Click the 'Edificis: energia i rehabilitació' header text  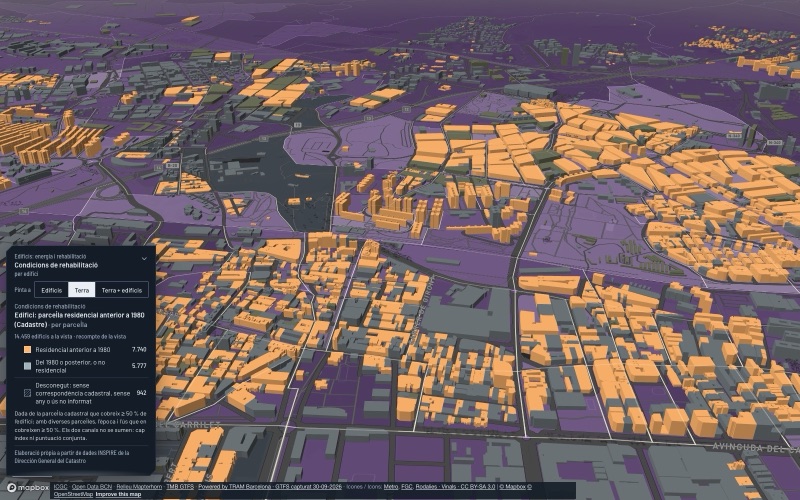(50, 257)
